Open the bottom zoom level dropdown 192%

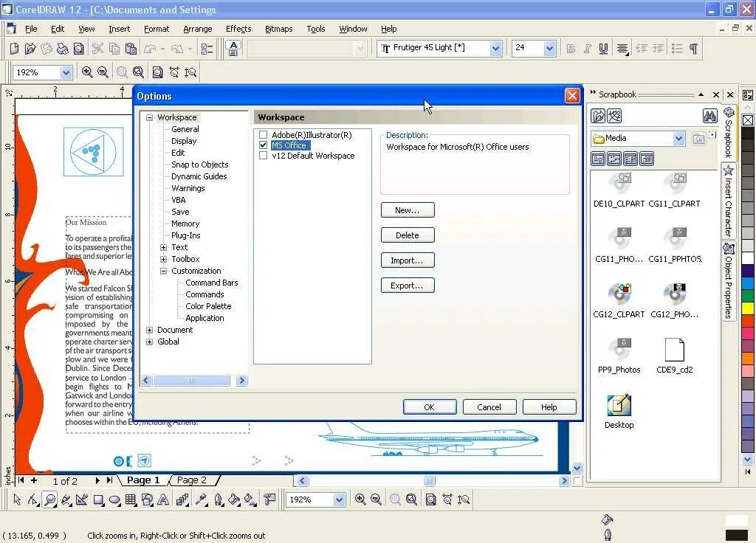pos(339,500)
